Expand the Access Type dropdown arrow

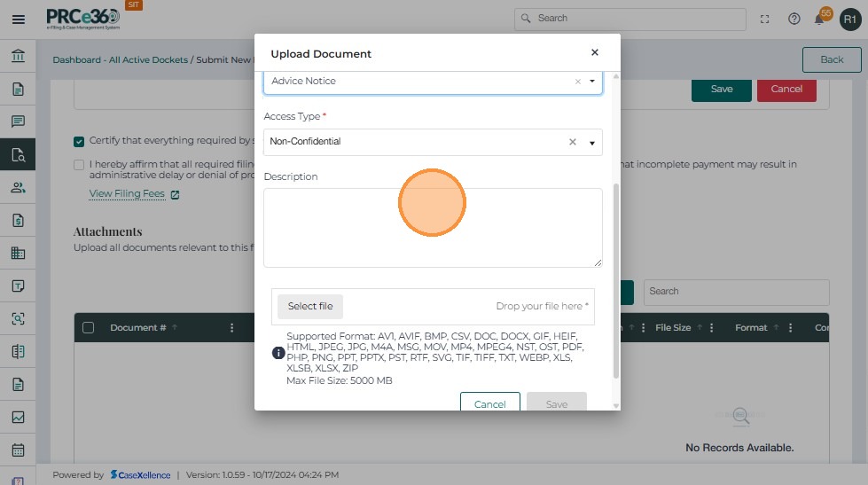(x=592, y=143)
